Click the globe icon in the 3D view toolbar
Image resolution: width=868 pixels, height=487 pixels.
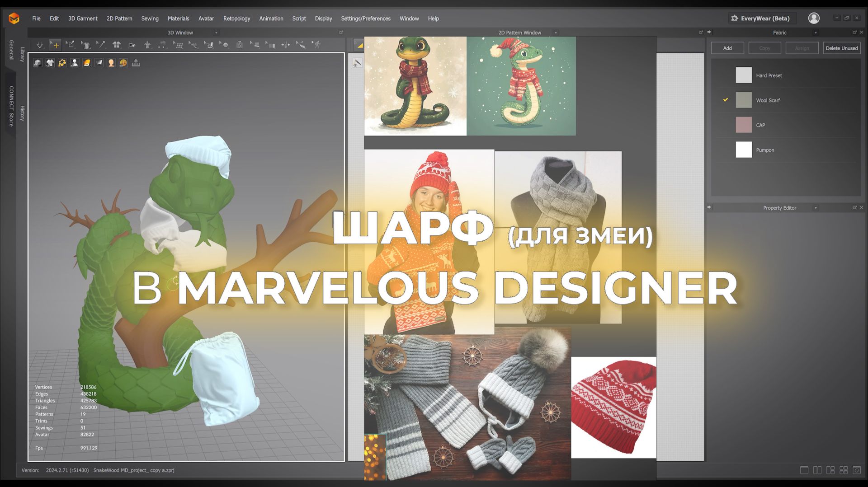coord(123,62)
